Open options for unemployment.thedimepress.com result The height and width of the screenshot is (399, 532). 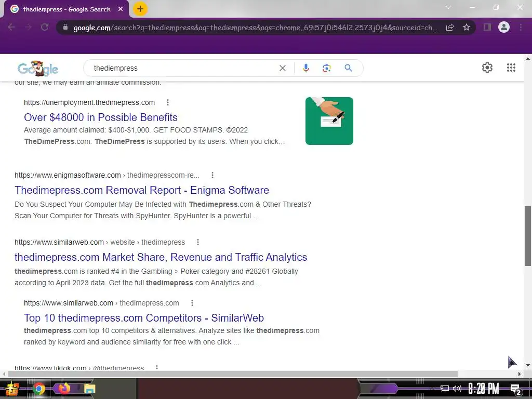tap(168, 102)
